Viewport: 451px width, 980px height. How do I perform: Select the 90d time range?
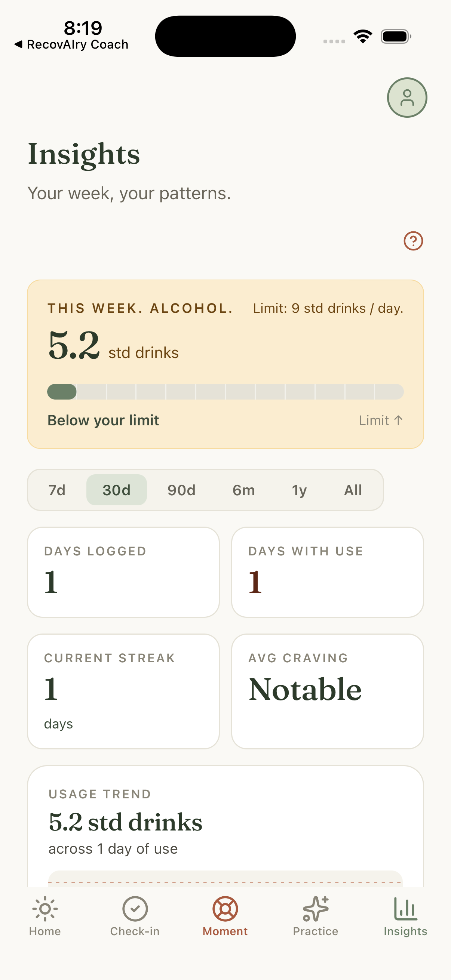[181, 490]
